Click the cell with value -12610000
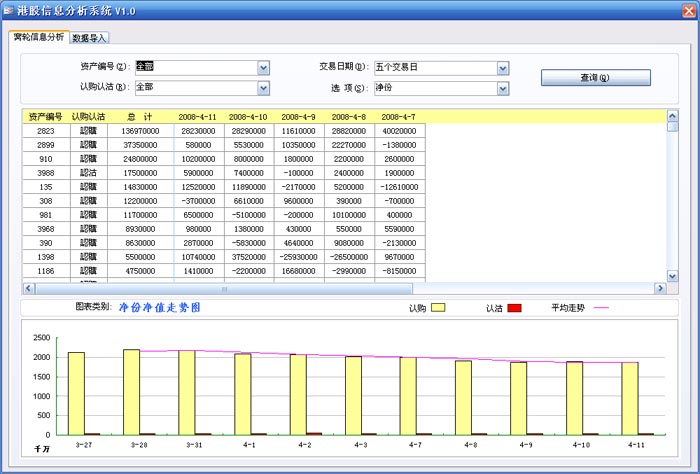The width and height of the screenshot is (700, 474). coord(400,187)
